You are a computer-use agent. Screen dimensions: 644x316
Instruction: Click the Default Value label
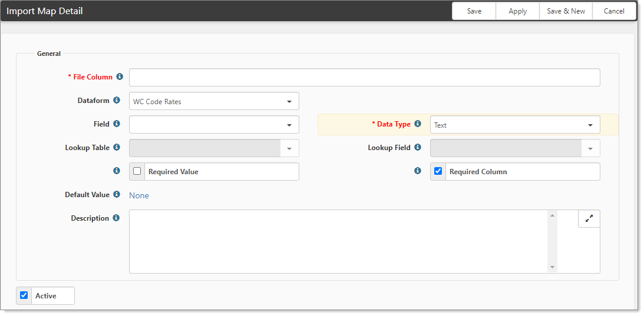coord(87,195)
